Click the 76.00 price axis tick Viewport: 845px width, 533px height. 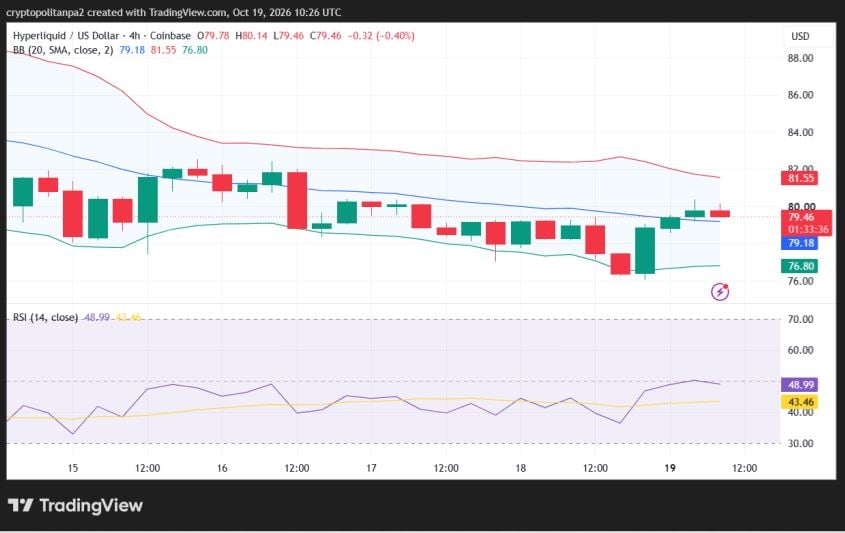[800, 281]
